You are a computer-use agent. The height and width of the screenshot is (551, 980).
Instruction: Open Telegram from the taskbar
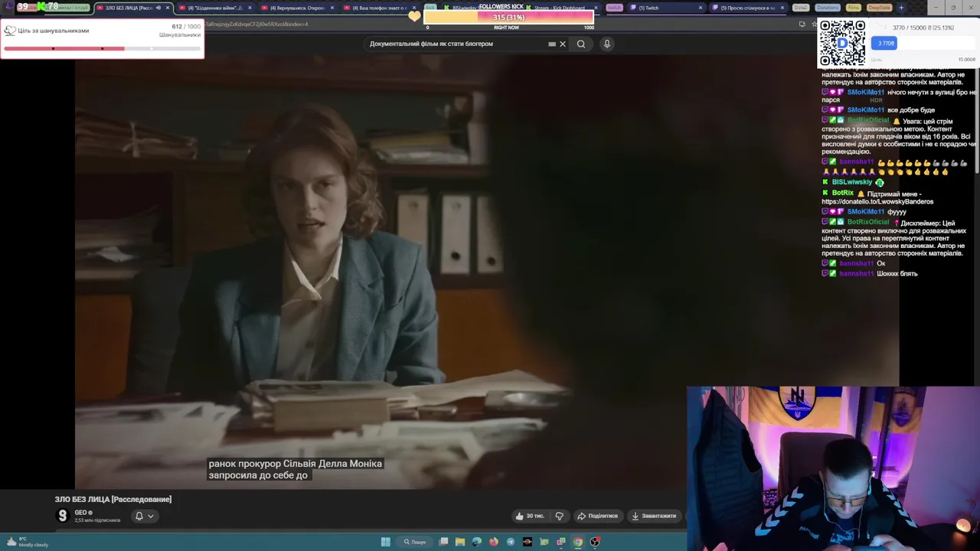(511, 542)
